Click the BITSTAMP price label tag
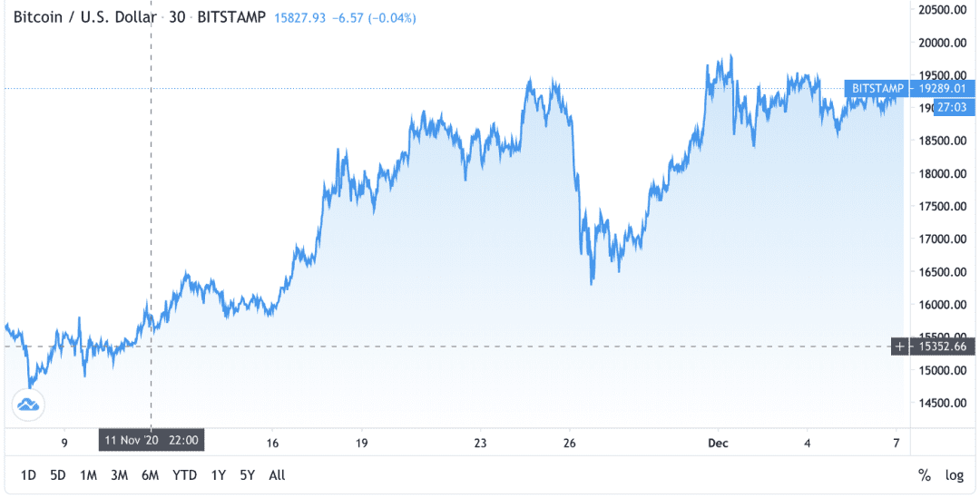Screen dimensions: 980x498 point(877,89)
